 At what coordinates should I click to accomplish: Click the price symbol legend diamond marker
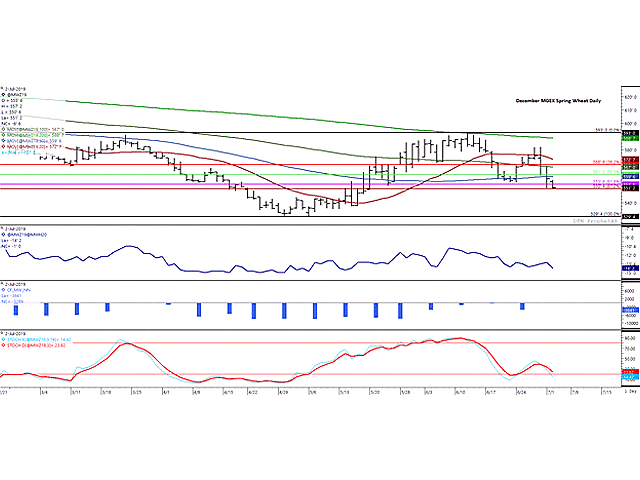[3, 94]
